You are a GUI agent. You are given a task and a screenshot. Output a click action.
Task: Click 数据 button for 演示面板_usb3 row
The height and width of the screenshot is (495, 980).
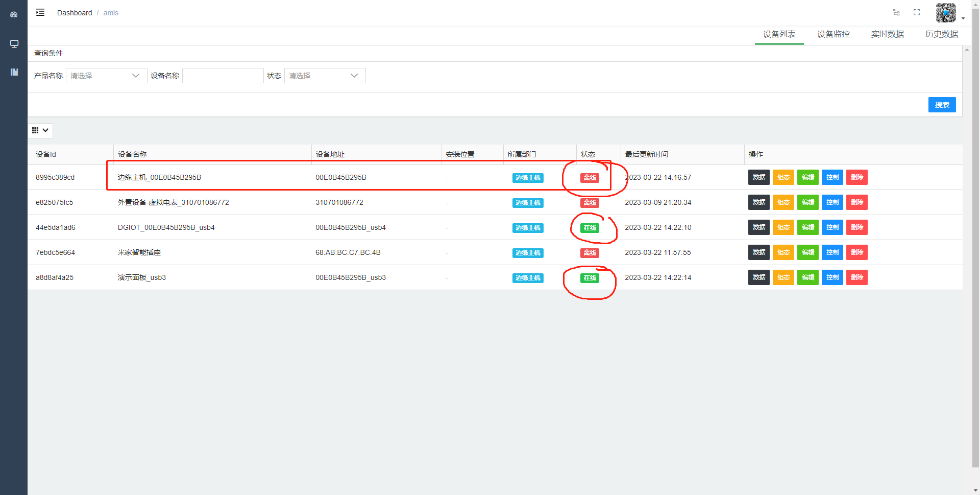coord(758,277)
